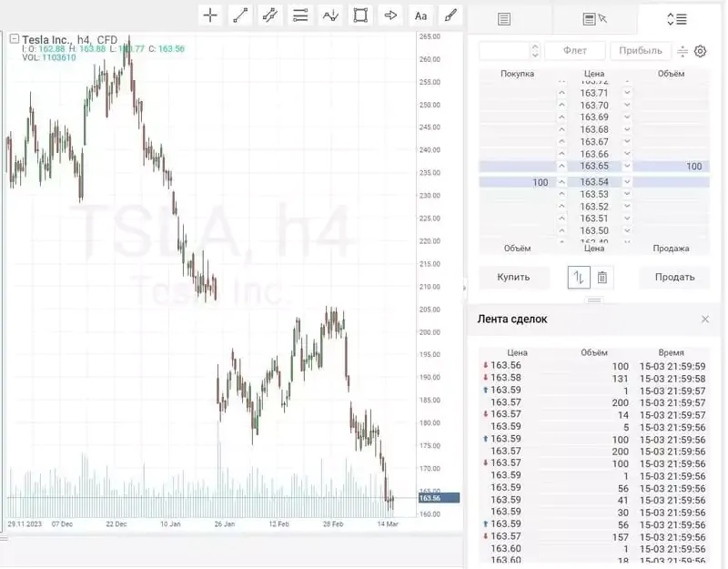Collapse the Tesla Inc. chart legend
This screenshot has width=728, height=569.
(x=15, y=38)
